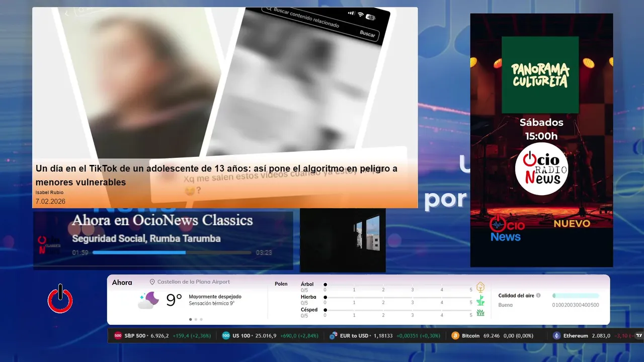Click the song progress bar
This screenshot has height=362, width=644.
pos(172,252)
